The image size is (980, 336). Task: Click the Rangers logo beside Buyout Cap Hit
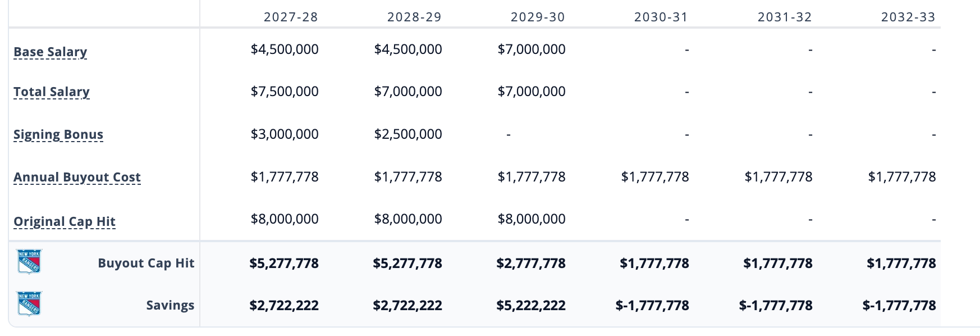[29, 262]
